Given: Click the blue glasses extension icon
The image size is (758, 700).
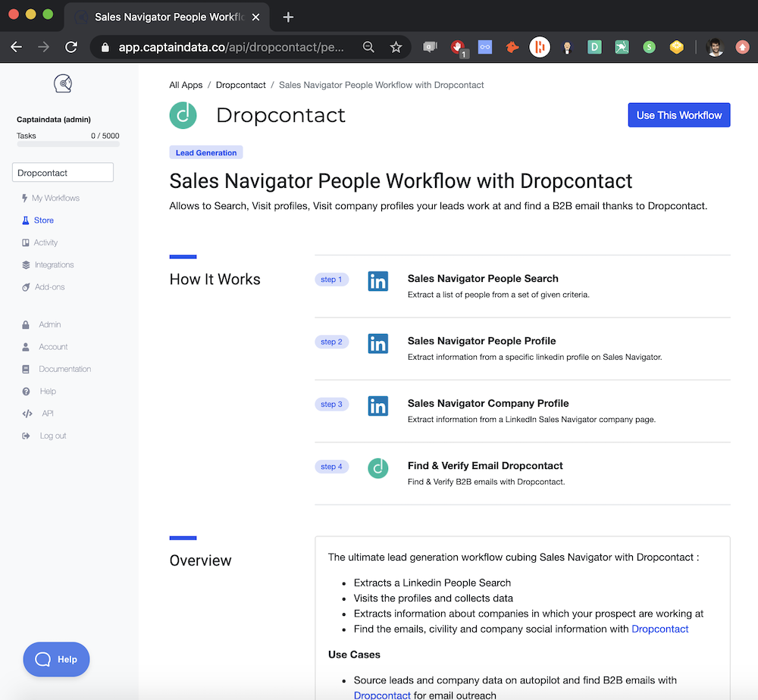Looking at the screenshot, I should click(x=485, y=47).
